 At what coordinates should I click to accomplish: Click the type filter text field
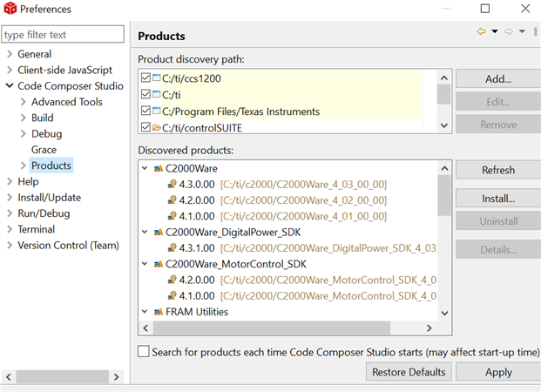coord(63,35)
